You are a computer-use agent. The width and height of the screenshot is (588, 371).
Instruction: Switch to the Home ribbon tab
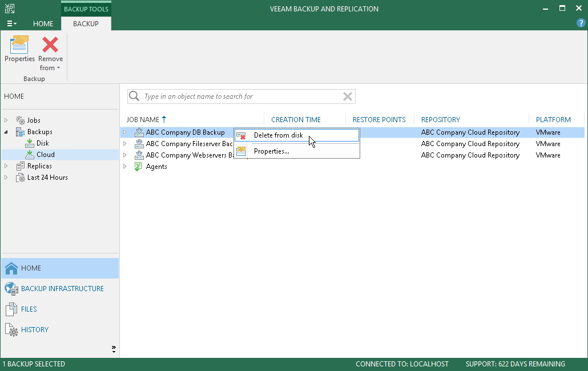coord(43,24)
